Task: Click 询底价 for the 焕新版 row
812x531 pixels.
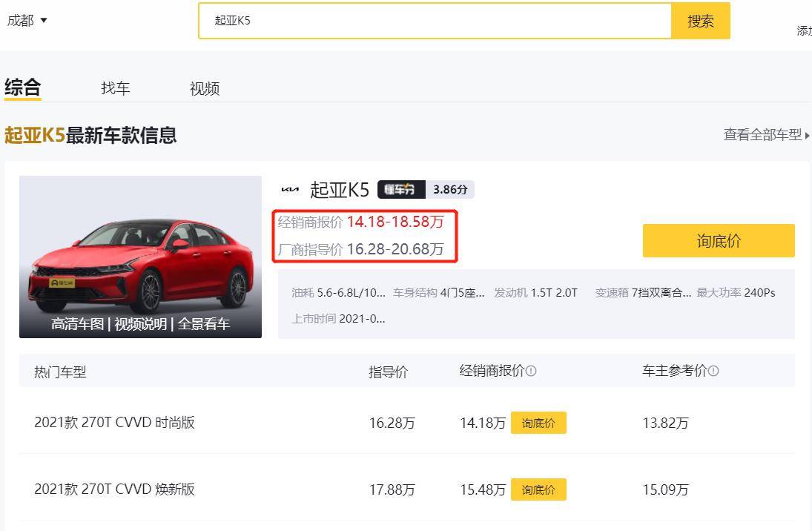Action: pyautogui.click(x=538, y=489)
